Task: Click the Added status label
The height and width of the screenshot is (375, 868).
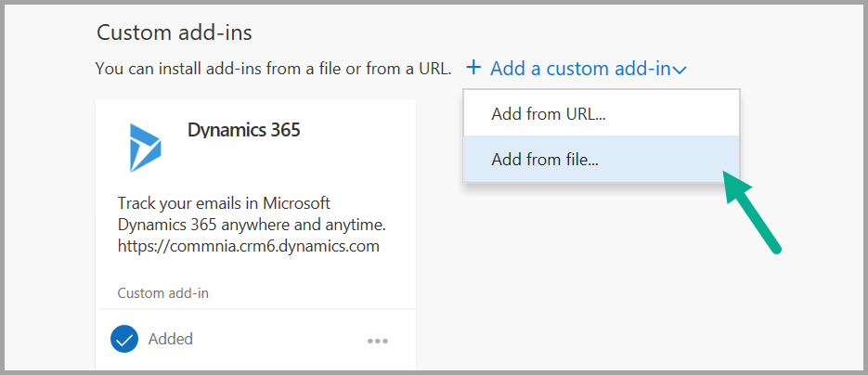Action: coord(171,339)
